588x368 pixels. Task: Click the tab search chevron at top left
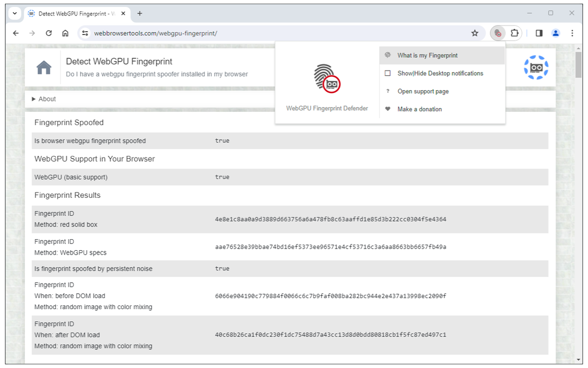tap(14, 13)
